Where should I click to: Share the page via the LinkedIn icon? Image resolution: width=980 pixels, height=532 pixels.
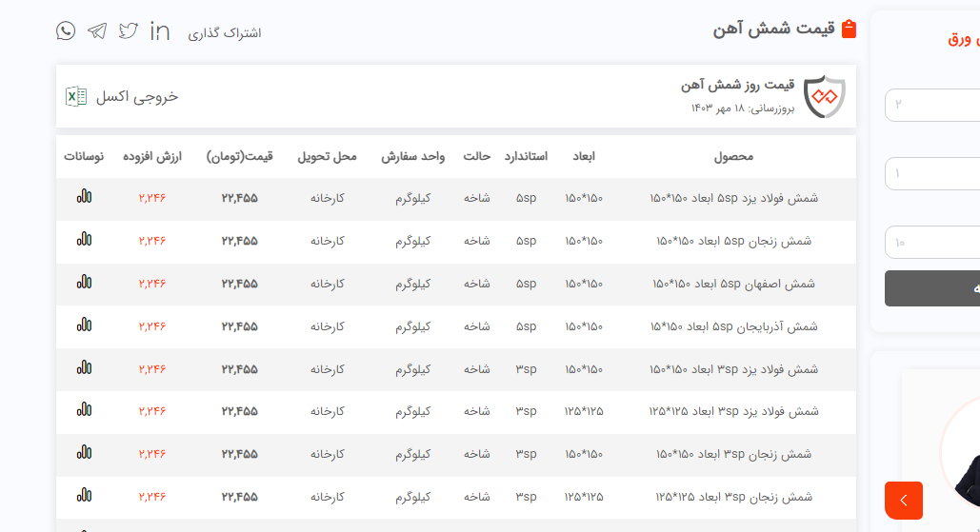point(160,30)
